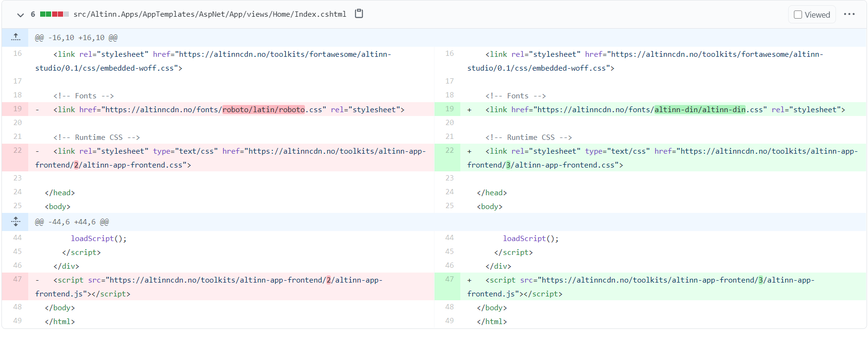Image resolution: width=868 pixels, height=358 pixels.
Task: Click the hunk header @@ -16,10 +16,10 @@
Action: (76, 38)
